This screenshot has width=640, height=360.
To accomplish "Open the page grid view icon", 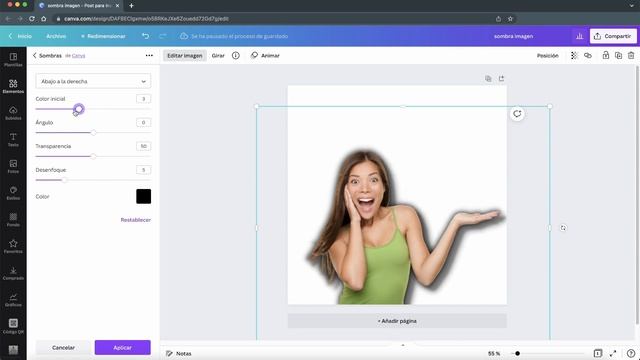I will [x=598, y=353].
